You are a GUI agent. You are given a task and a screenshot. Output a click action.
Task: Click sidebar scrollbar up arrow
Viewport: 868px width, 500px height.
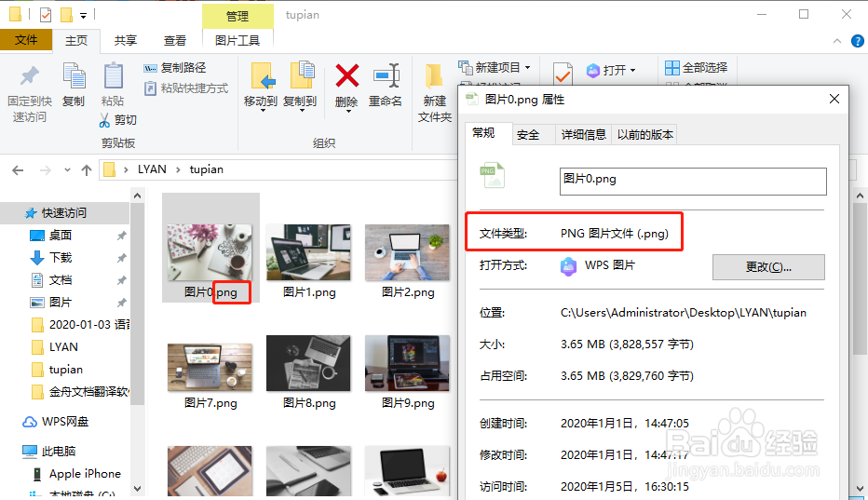click(137, 196)
